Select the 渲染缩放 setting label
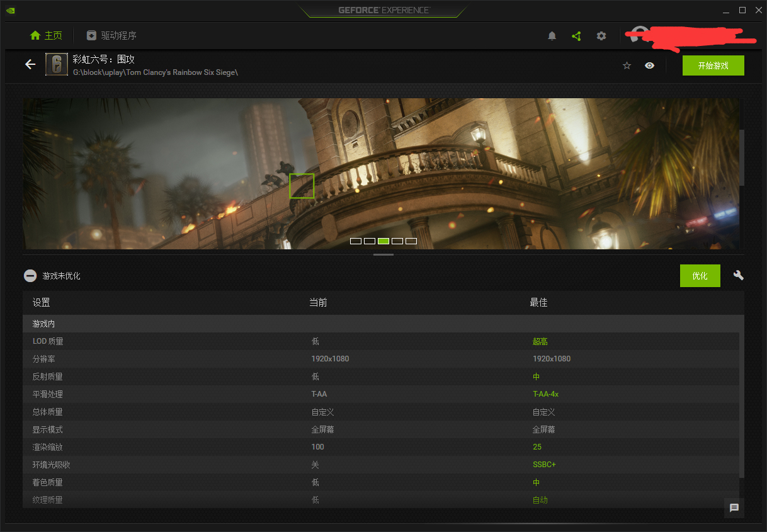Screen dimensions: 767x532 coord(48,447)
